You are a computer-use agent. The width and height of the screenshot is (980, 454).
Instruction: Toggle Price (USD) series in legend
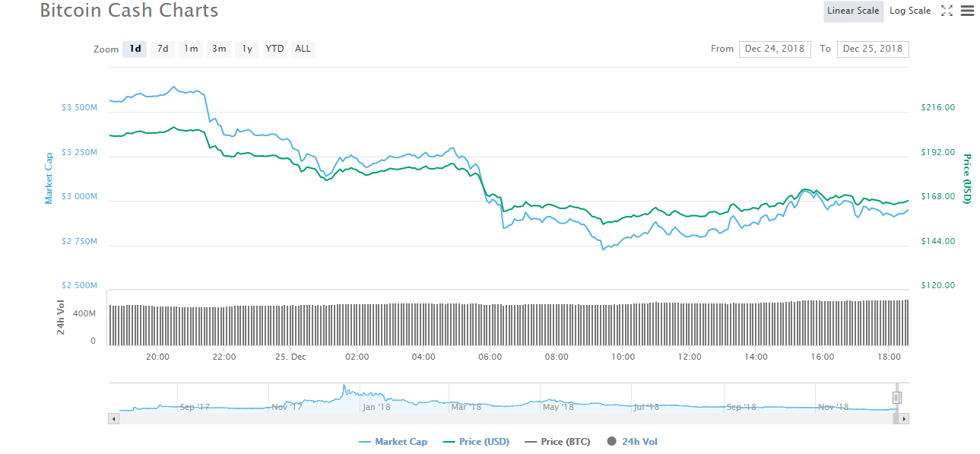[476, 441]
